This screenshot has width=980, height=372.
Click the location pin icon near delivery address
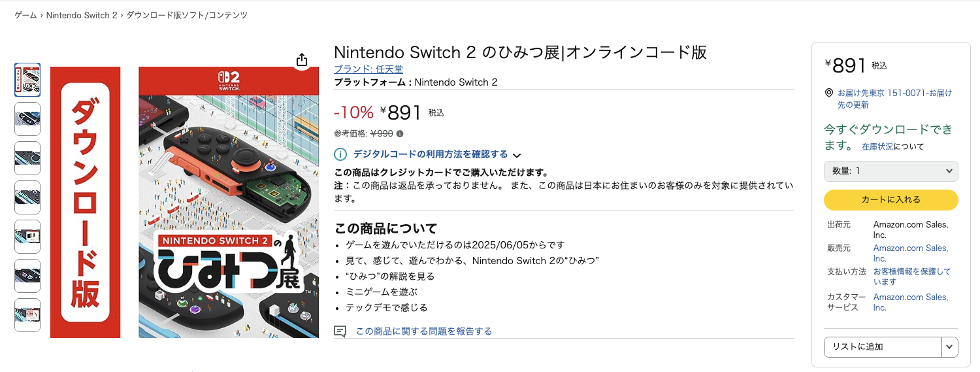(x=829, y=93)
